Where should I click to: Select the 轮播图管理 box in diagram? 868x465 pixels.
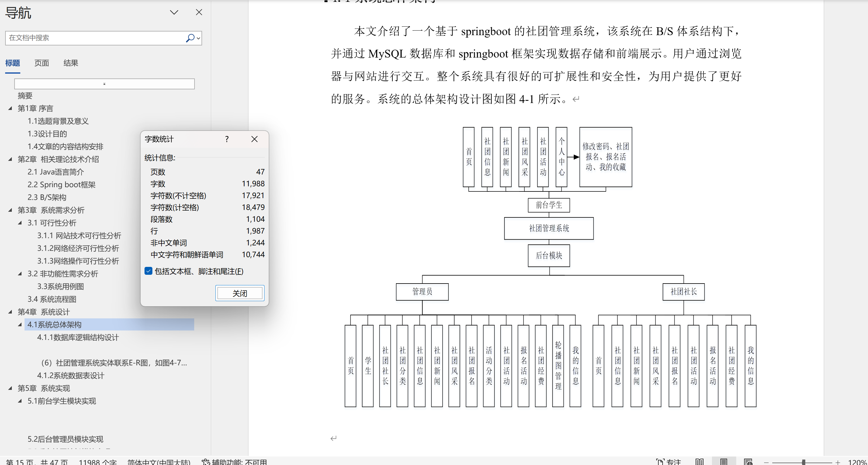pos(558,366)
